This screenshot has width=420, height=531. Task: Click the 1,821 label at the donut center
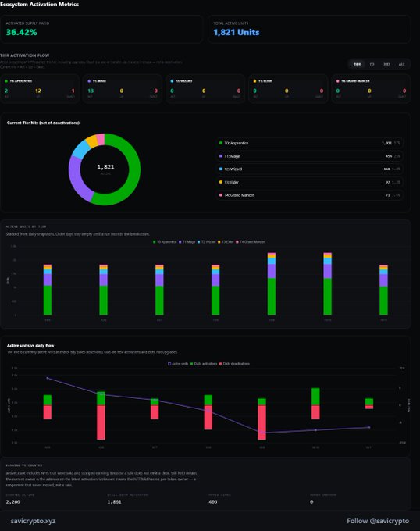[105, 166]
